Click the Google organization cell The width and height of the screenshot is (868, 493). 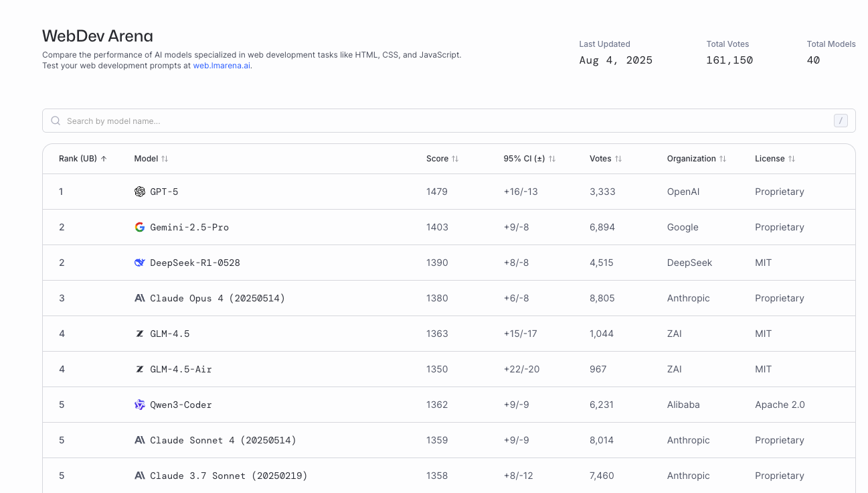(x=683, y=227)
